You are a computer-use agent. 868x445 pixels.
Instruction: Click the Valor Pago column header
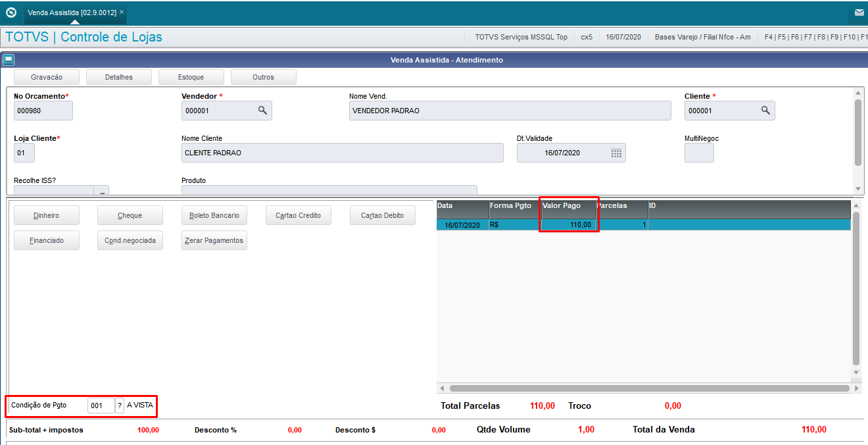tap(569, 209)
